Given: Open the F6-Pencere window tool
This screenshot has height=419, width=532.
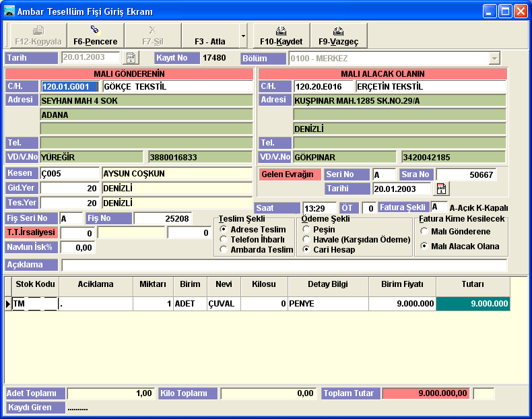Looking at the screenshot, I should tap(96, 36).
